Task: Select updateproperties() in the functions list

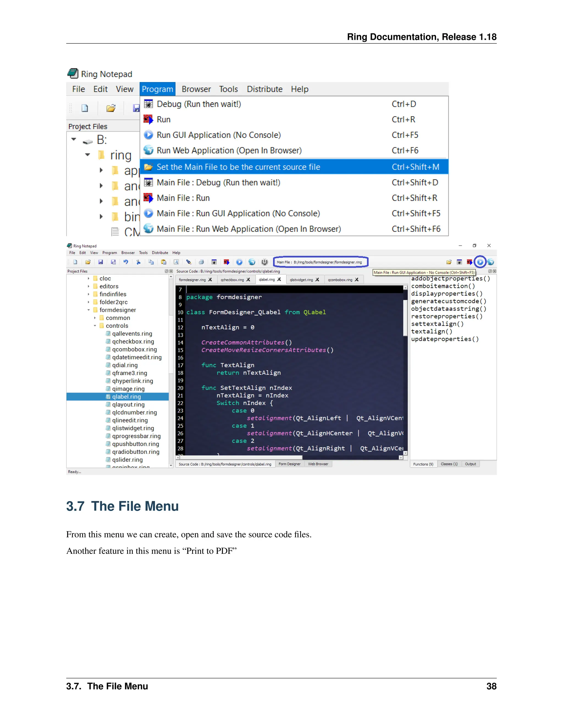Action: [445, 339]
